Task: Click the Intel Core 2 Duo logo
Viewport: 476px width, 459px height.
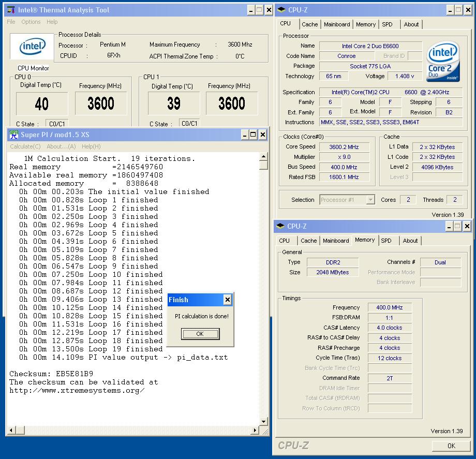Action: (443, 63)
